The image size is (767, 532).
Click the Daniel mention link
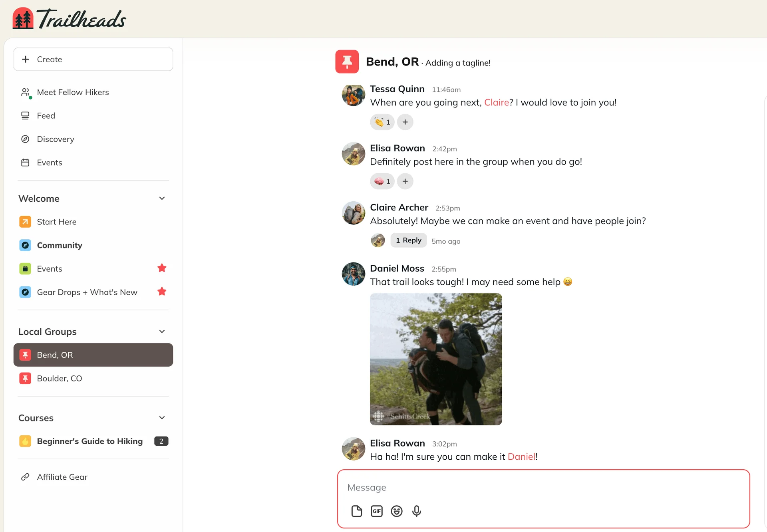[x=521, y=457]
